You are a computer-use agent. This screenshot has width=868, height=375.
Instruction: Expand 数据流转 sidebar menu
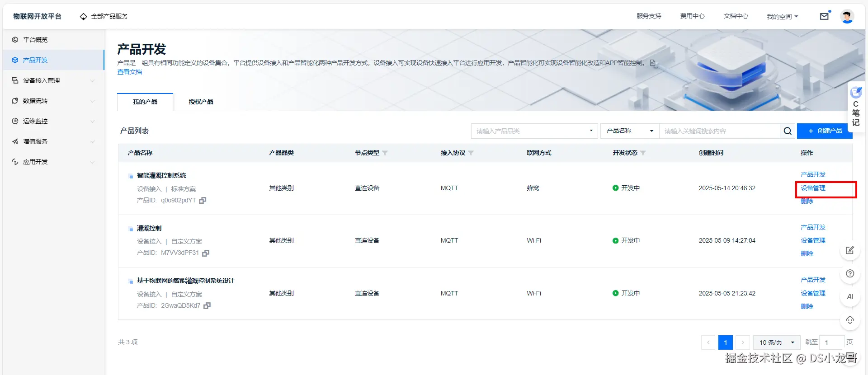pyautogui.click(x=53, y=101)
